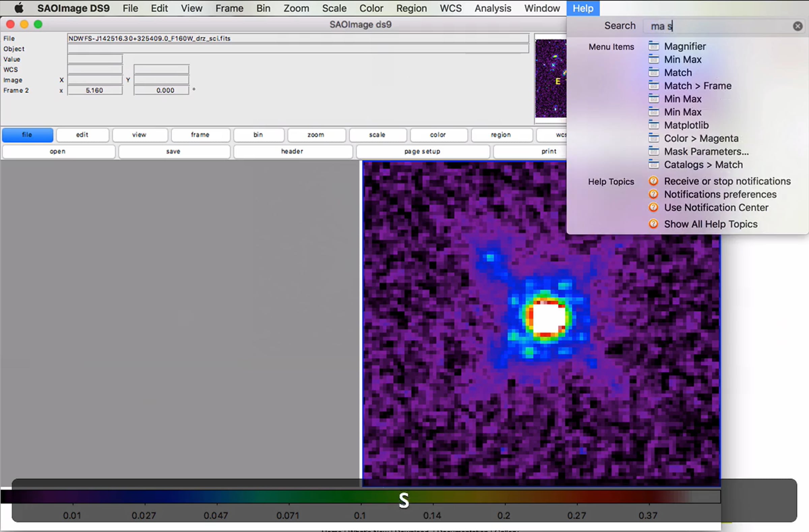This screenshot has width=809, height=532.
Task: Open Mask Parameters... result
Action: click(x=706, y=152)
